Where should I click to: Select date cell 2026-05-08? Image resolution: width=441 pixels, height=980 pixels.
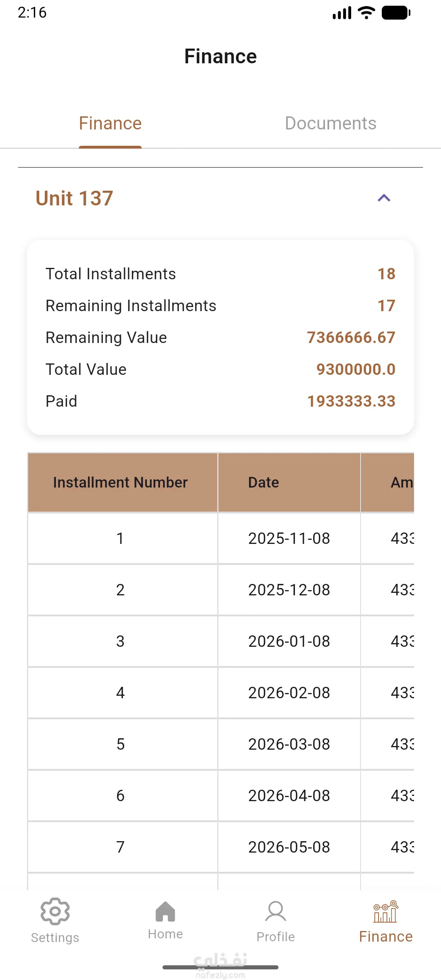pyautogui.click(x=289, y=847)
